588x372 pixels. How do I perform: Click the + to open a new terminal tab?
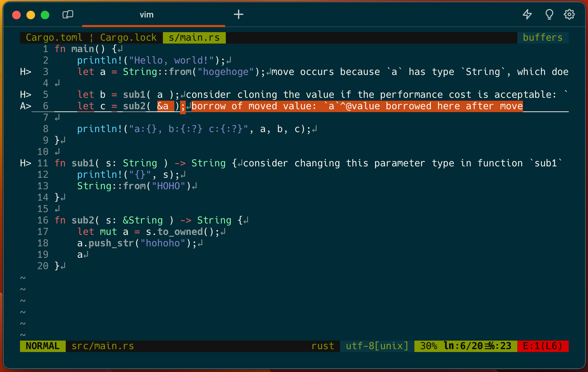(x=238, y=14)
